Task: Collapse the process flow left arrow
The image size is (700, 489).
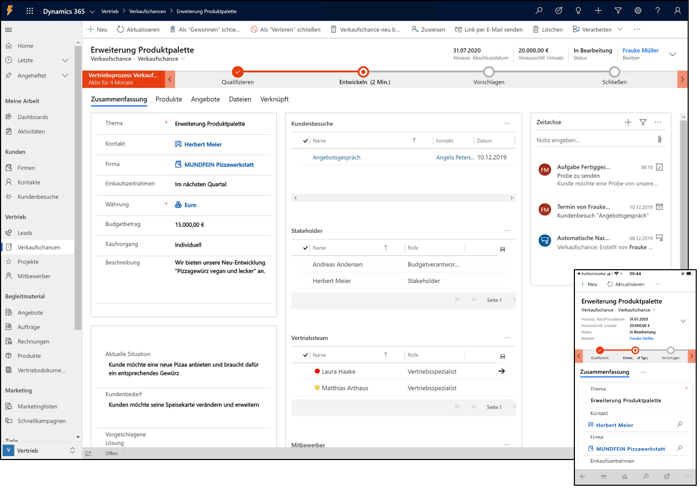Action: (x=170, y=79)
